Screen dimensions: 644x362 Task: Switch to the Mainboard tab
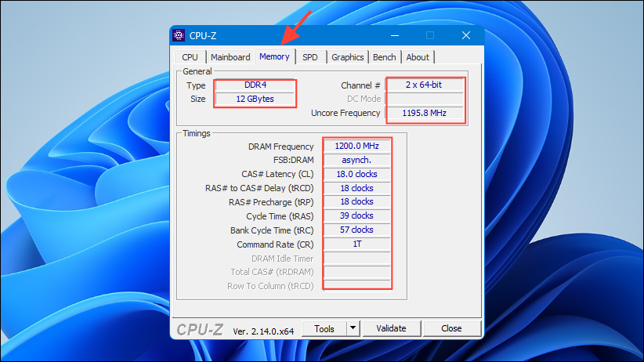(230, 57)
